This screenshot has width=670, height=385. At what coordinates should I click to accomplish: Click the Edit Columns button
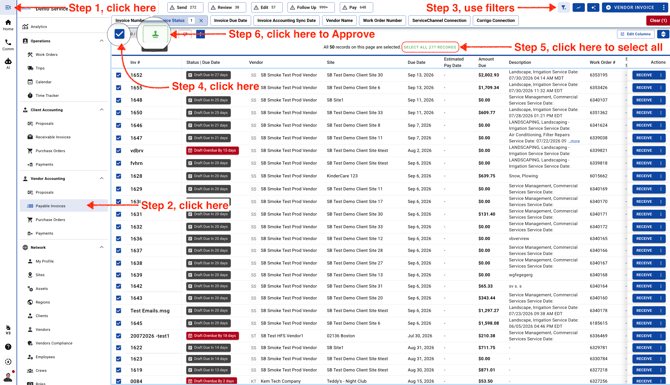coord(636,34)
